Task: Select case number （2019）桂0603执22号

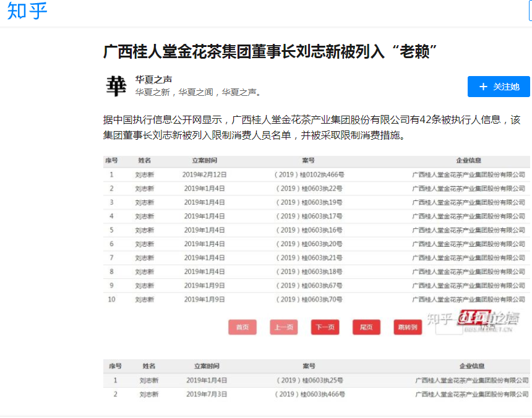Action: tap(309, 189)
